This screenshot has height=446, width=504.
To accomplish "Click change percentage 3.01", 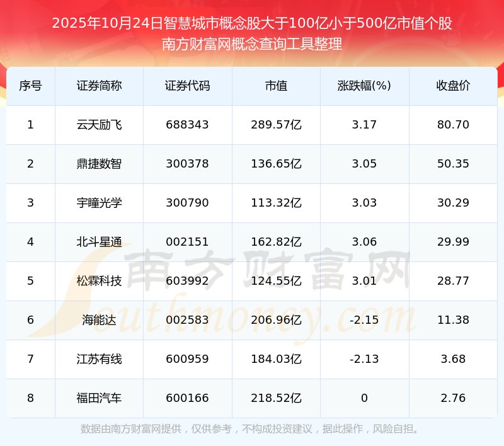I will [x=364, y=281].
